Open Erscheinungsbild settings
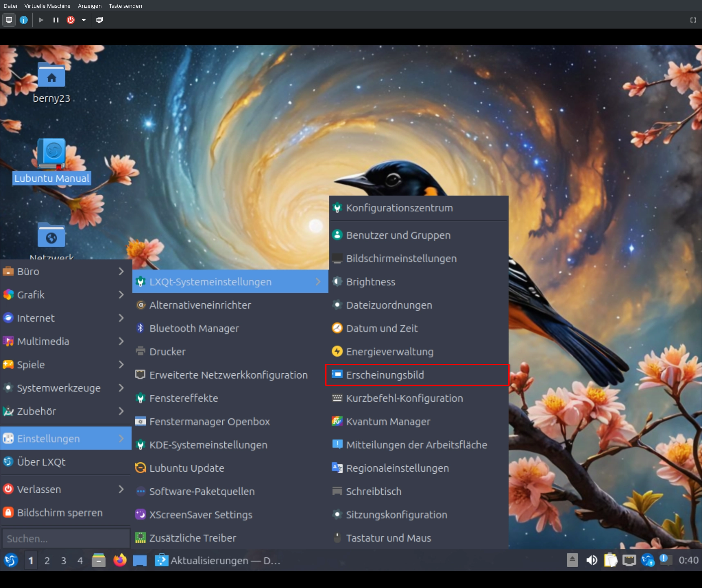 tap(419, 375)
